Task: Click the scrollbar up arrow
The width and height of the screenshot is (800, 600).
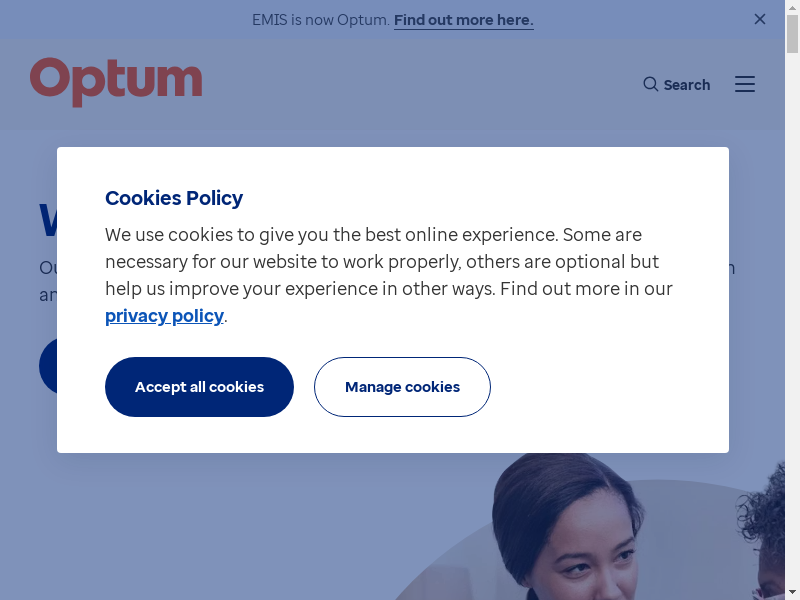Action: pos(792,7)
